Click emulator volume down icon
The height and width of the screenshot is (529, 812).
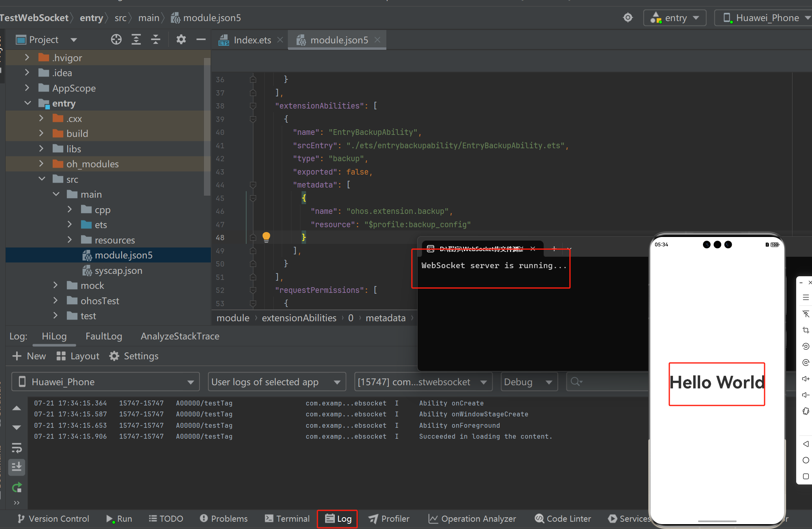click(806, 395)
